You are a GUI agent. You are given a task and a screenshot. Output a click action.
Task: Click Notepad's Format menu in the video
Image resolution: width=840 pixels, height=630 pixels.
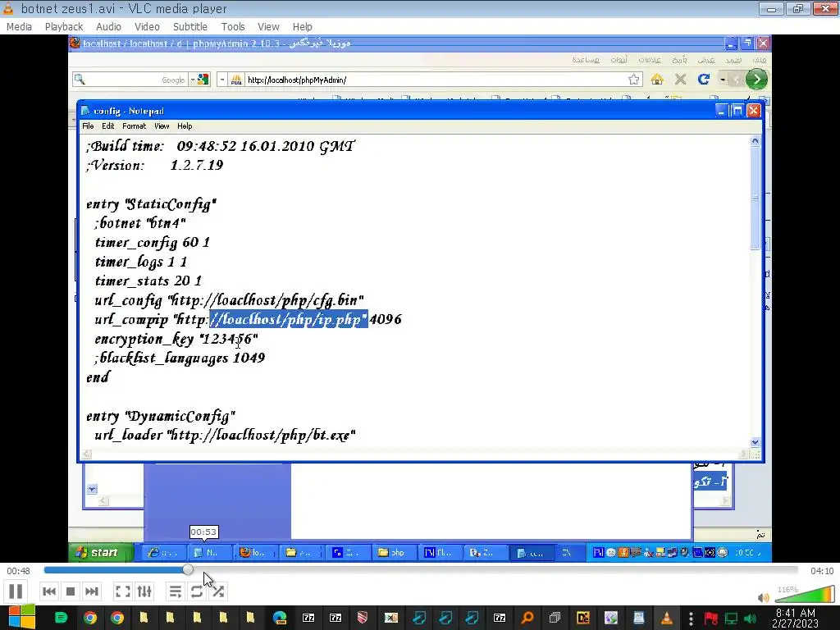134,126
